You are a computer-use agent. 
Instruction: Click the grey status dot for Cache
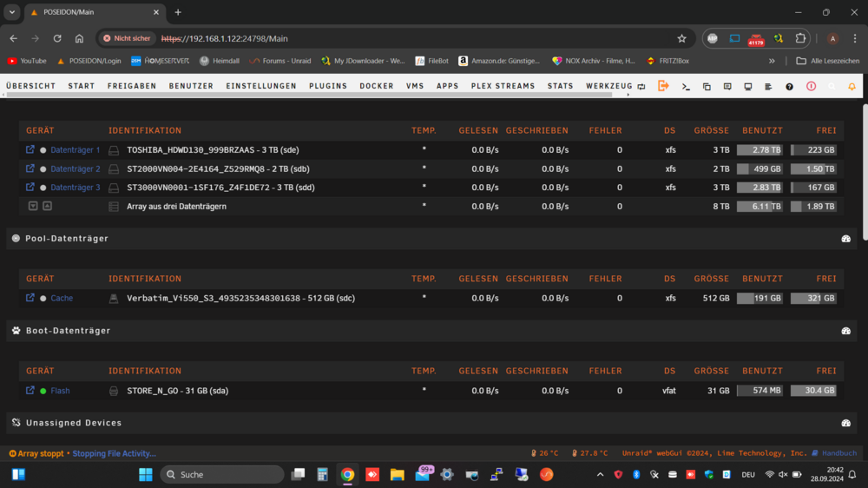pos(43,299)
